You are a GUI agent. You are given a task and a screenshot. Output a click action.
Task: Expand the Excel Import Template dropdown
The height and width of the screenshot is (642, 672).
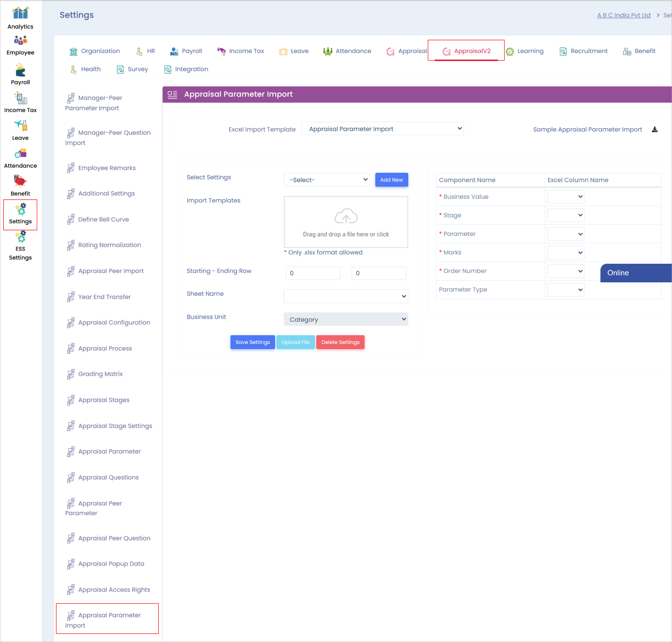(x=383, y=129)
